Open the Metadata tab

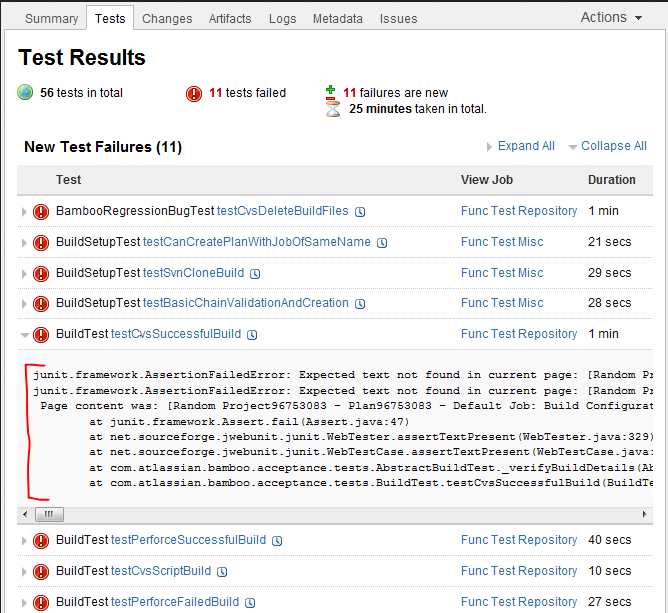click(x=338, y=19)
